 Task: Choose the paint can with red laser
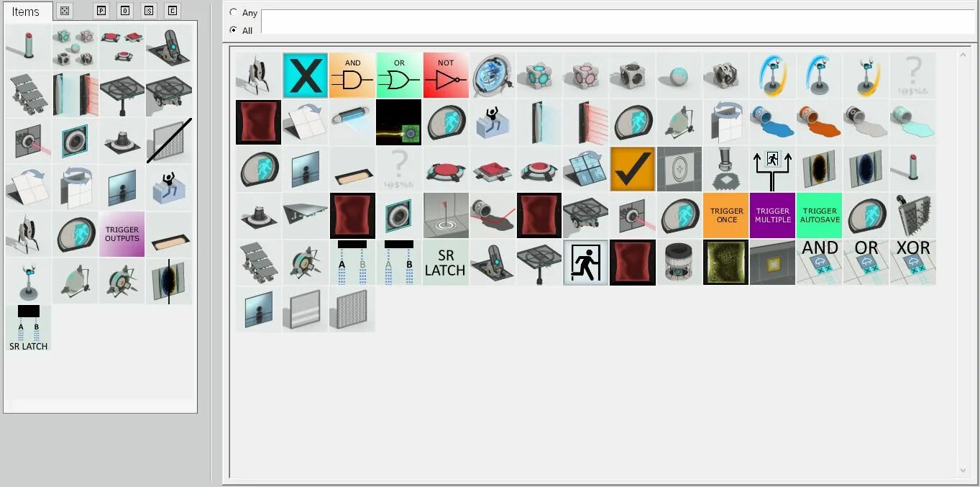coord(493,216)
